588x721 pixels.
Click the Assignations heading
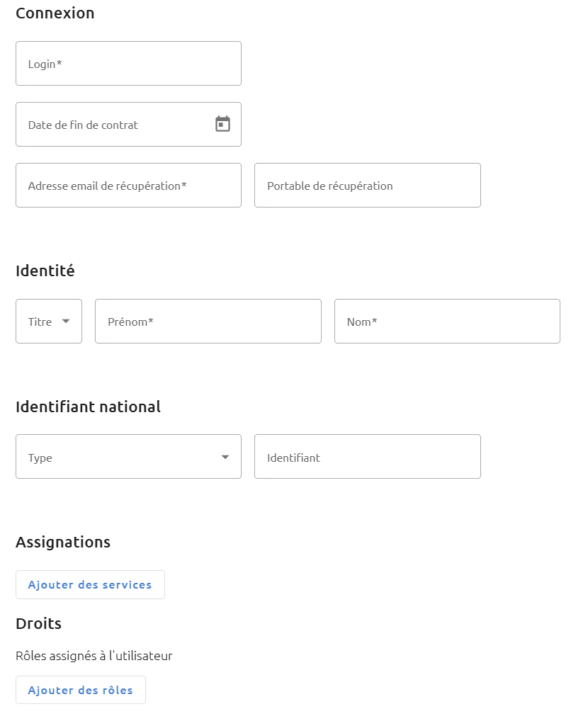(x=63, y=542)
